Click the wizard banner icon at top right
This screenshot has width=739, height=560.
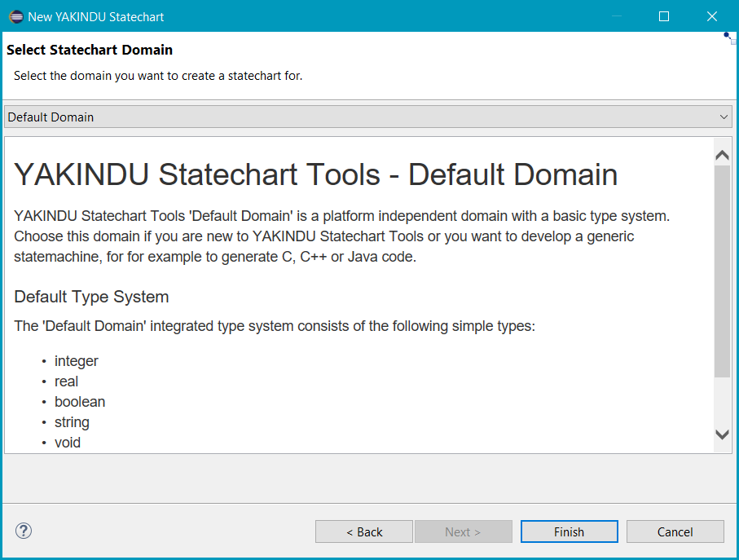[x=729, y=37]
